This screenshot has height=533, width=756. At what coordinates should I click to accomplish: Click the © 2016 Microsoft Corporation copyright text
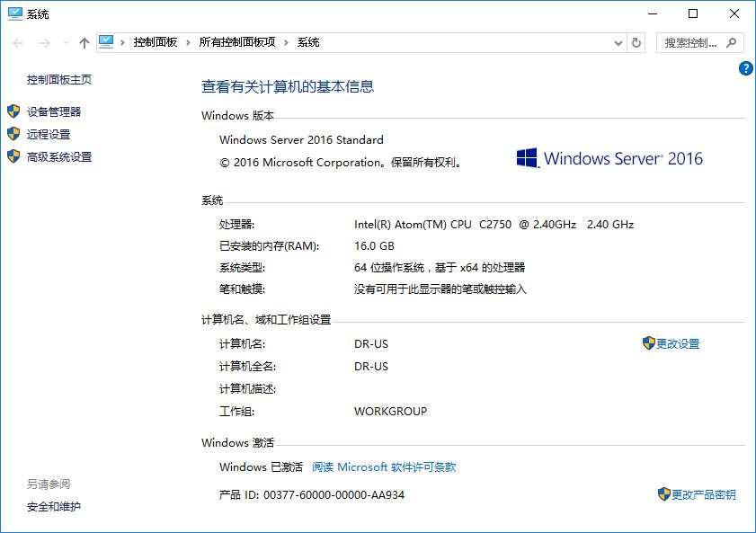pyautogui.click(x=341, y=163)
